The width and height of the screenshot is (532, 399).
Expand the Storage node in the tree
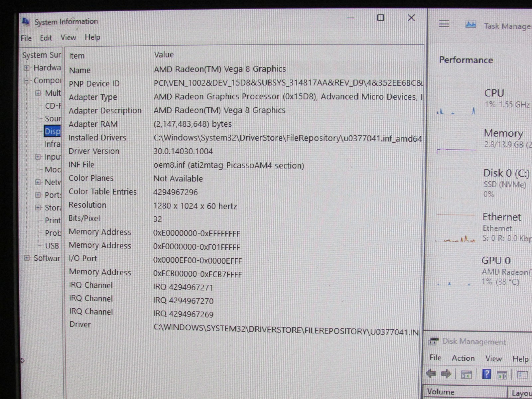pos(38,207)
